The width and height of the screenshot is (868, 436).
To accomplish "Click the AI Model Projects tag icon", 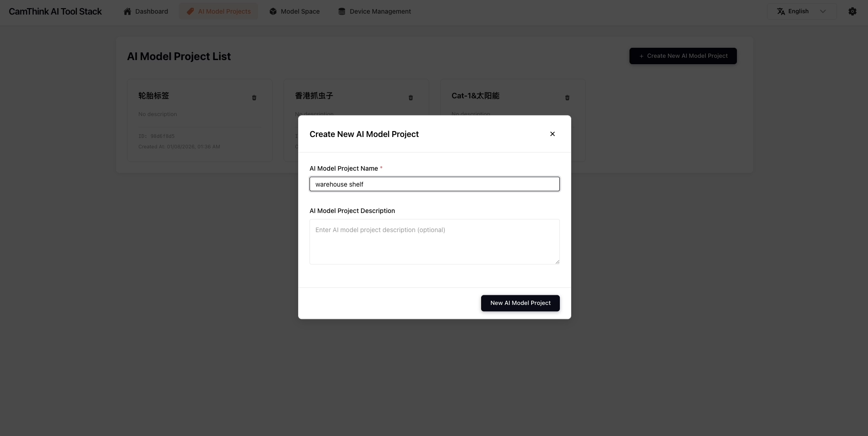I will (190, 11).
